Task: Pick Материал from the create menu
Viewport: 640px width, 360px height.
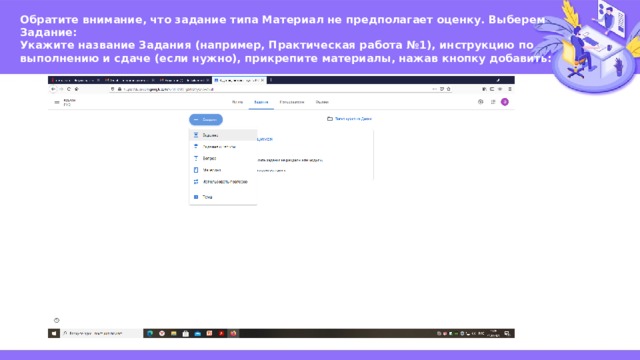Action: pos(223,170)
